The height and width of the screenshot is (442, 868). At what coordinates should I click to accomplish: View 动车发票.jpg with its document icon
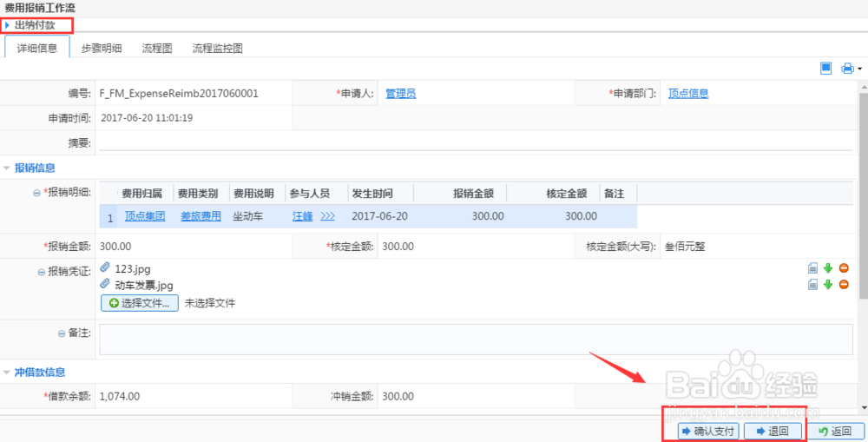click(812, 285)
